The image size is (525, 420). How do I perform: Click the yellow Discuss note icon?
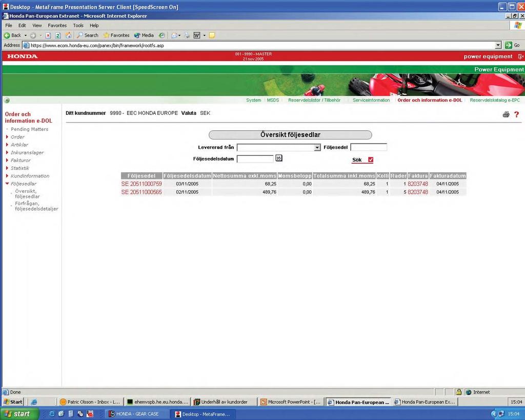click(212, 35)
